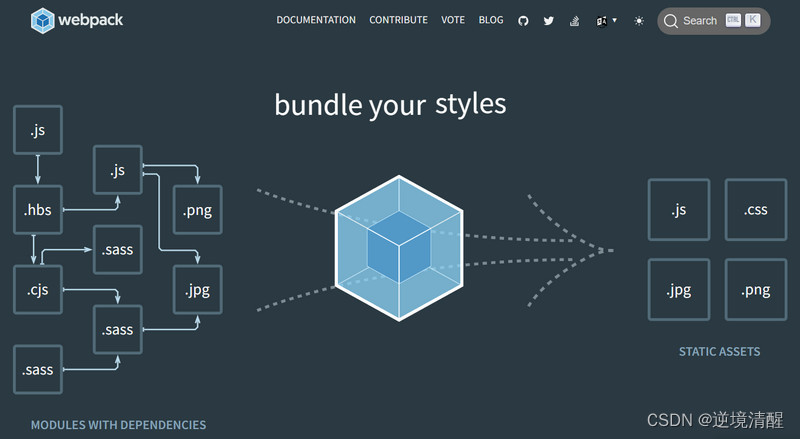Open the Stack Overflow icon link
The width and height of the screenshot is (800, 439).
[x=574, y=21]
